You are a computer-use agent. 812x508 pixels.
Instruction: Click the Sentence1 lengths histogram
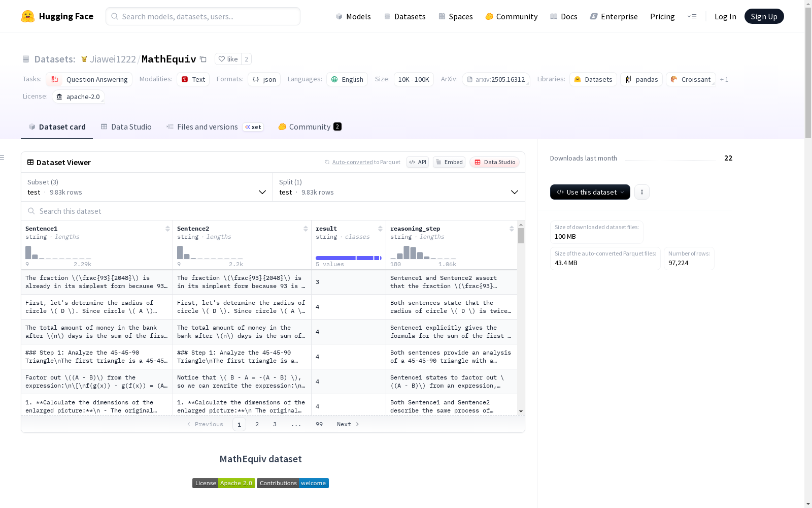coord(58,252)
